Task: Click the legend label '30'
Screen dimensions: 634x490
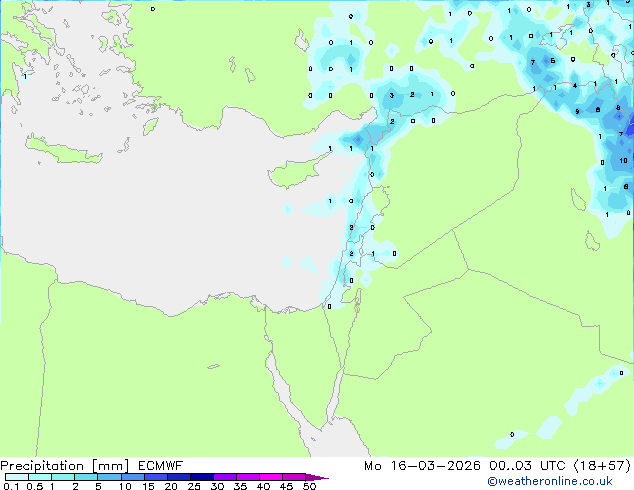Action: (x=217, y=486)
